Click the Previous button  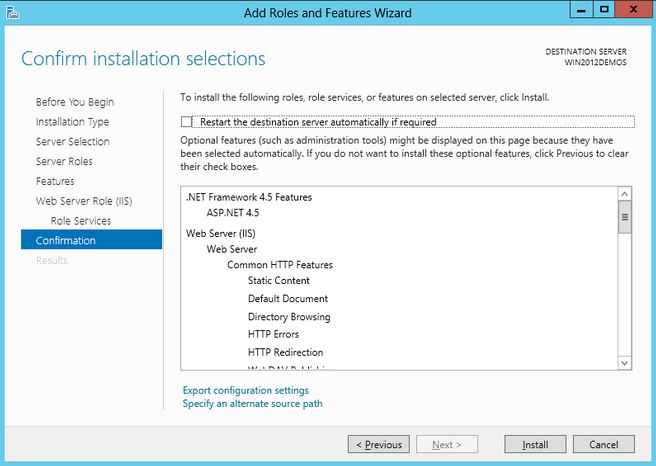pyautogui.click(x=377, y=444)
